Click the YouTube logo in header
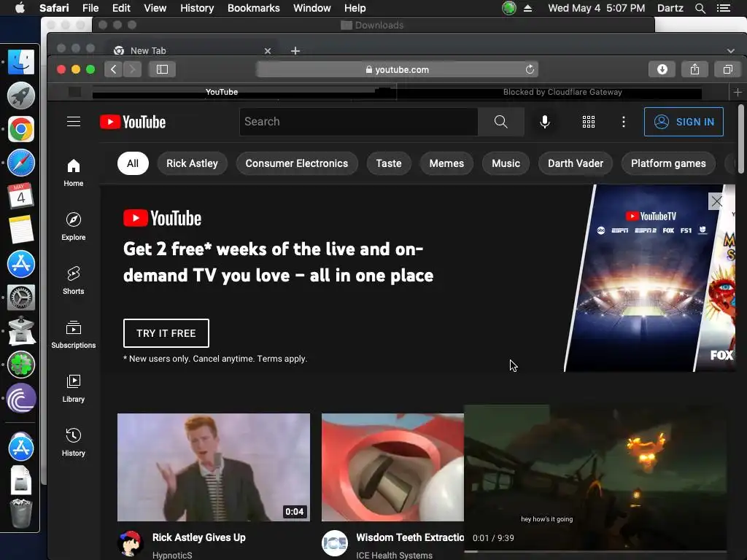 (133, 122)
